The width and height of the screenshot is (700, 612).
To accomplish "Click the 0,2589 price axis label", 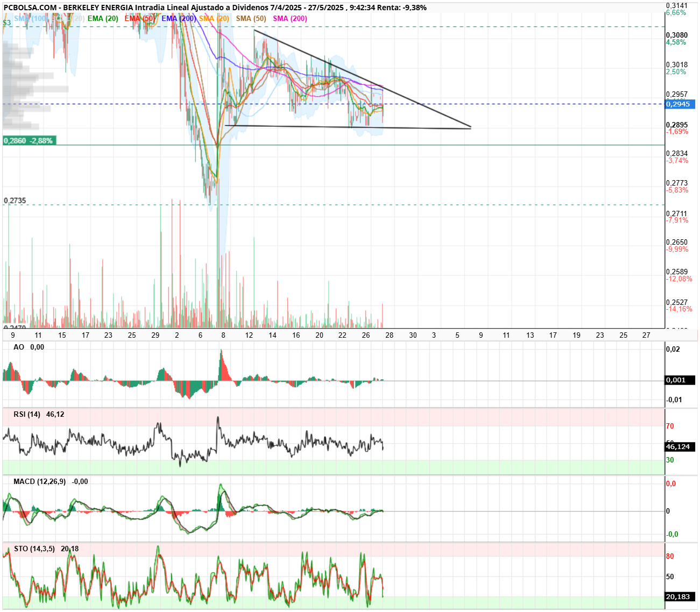I will point(677,272).
